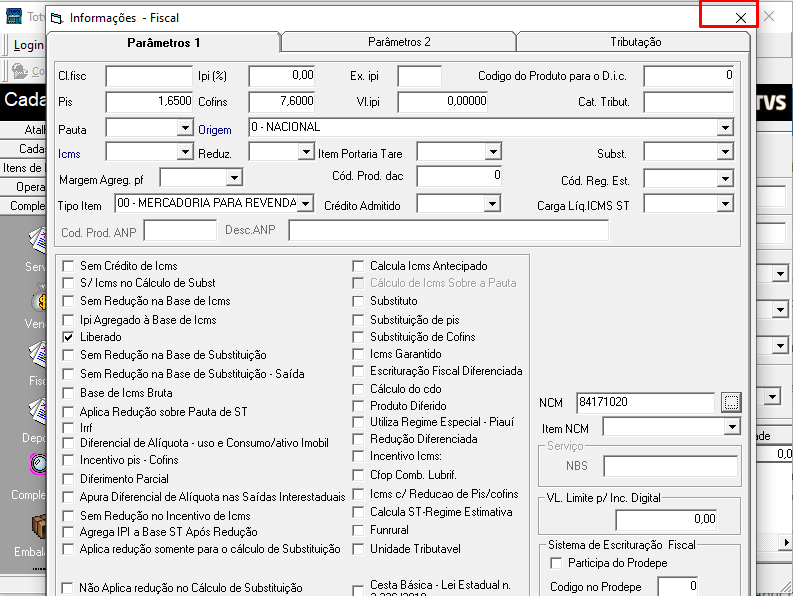Toggle Cfop Comb. Lubrif. checkbox

pyautogui.click(x=358, y=475)
